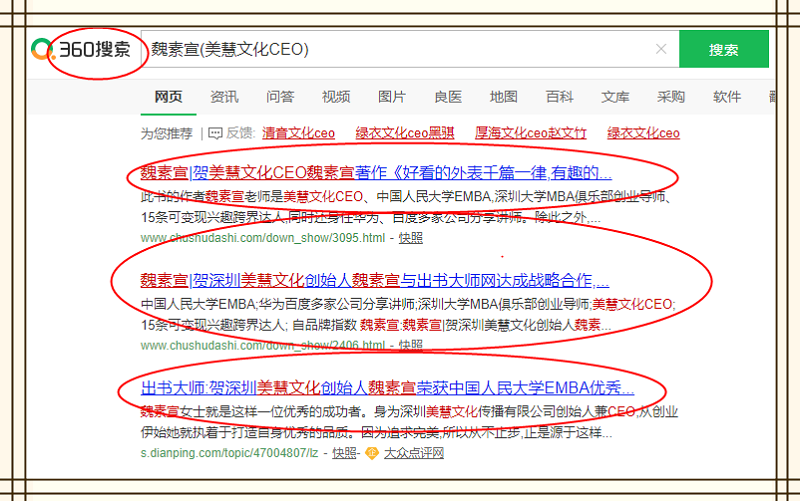Go to the 良医 tab
The height and width of the screenshot is (501, 800).
[448, 97]
